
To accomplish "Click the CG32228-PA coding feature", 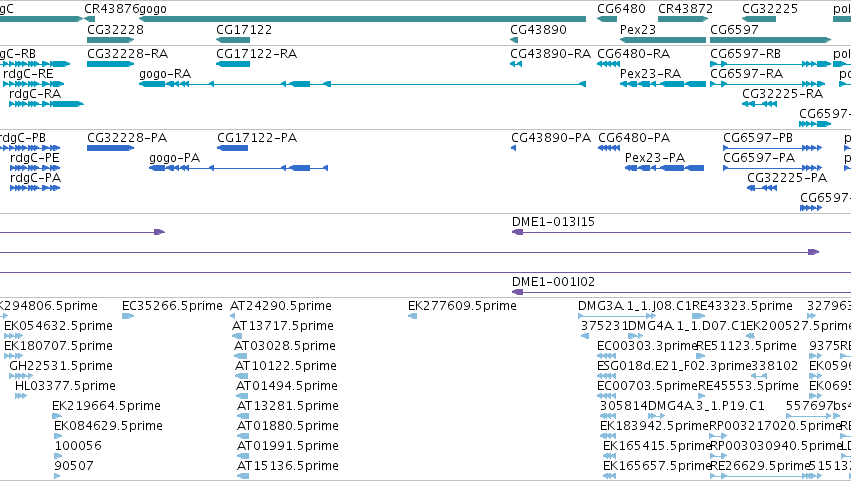I will point(110,148).
